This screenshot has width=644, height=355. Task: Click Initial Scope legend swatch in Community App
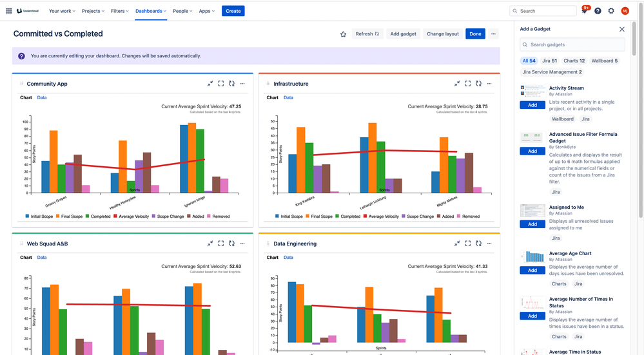[27, 216]
